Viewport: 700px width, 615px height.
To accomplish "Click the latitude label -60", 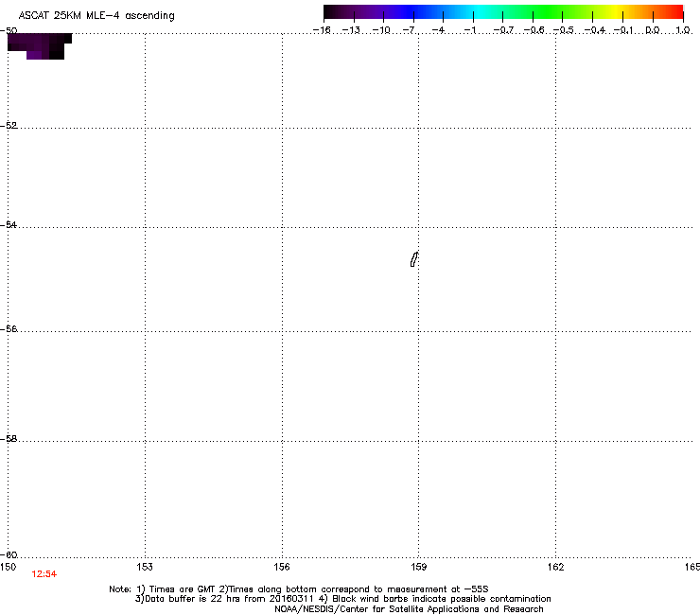I will [9, 554].
